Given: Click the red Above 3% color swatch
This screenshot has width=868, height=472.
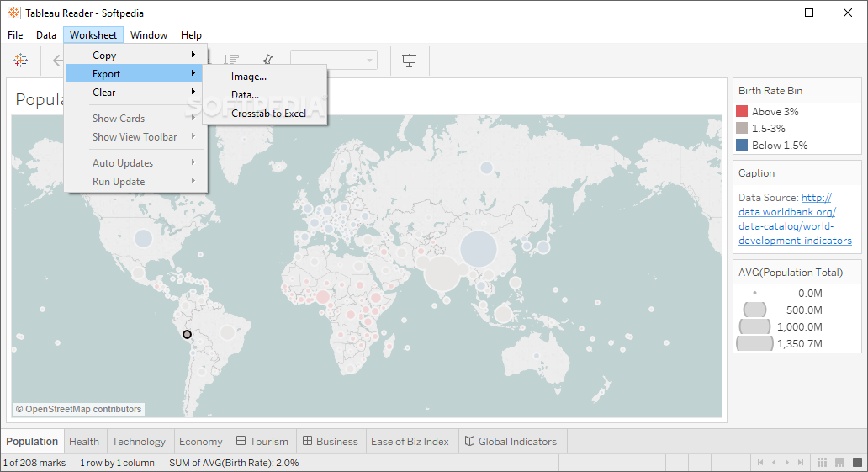Looking at the screenshot, I should [742, 111].
